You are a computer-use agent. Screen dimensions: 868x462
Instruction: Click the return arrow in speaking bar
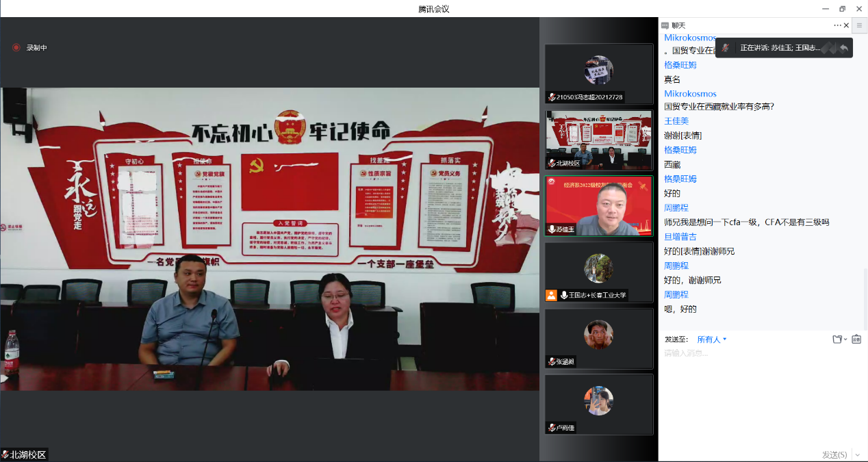tap(844, 48)
